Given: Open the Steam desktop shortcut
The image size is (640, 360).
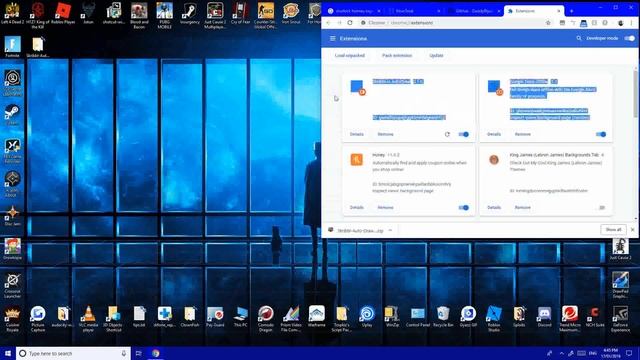Looking at the screenshot, I should tap(12, 114).
